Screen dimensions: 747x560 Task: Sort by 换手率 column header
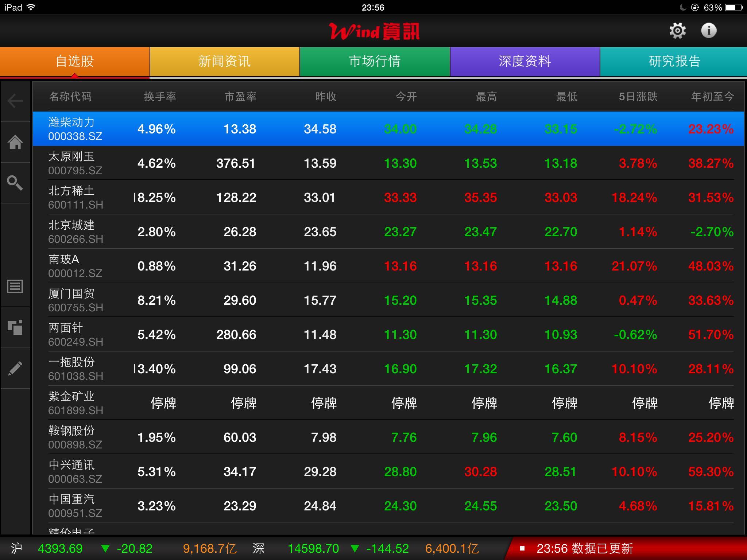click(x=160, y=97)
